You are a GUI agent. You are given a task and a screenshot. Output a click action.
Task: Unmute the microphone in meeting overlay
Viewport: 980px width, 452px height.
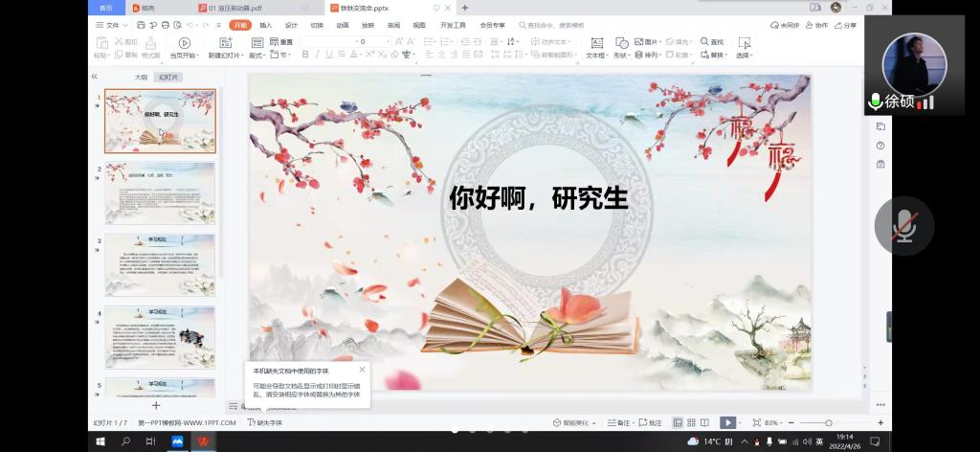(x=903, y=226)
